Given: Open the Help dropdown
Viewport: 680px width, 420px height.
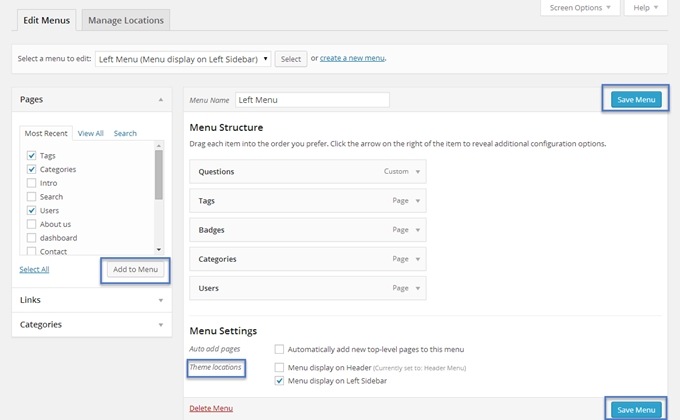Looking at the screenshot, I should (x=646, y=8).
